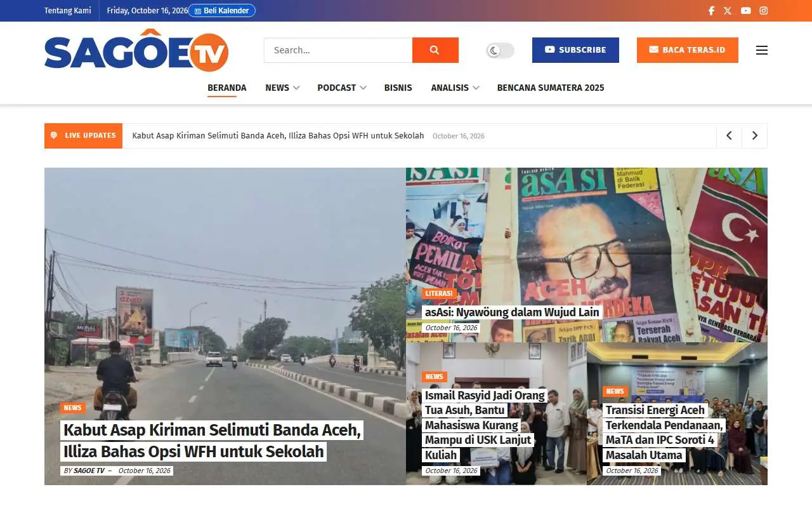Show next live update headline

754,136
